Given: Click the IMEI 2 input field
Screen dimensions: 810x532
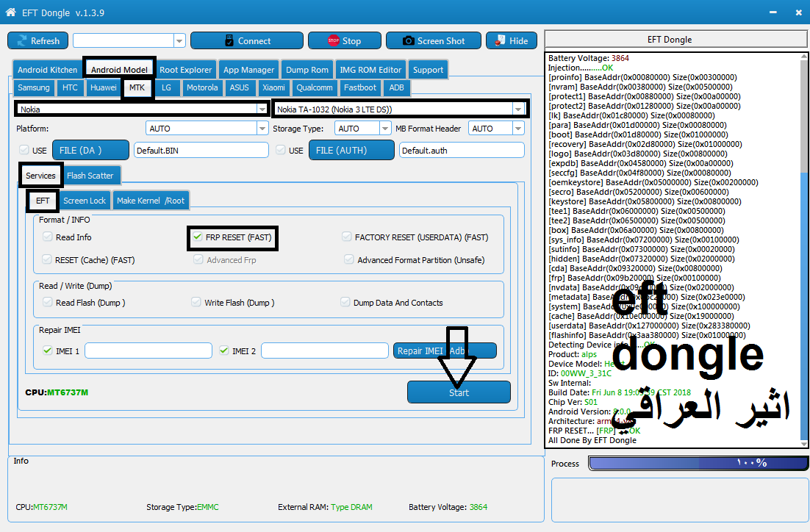Looking at the screenshot, I should [x=324, y=351].
